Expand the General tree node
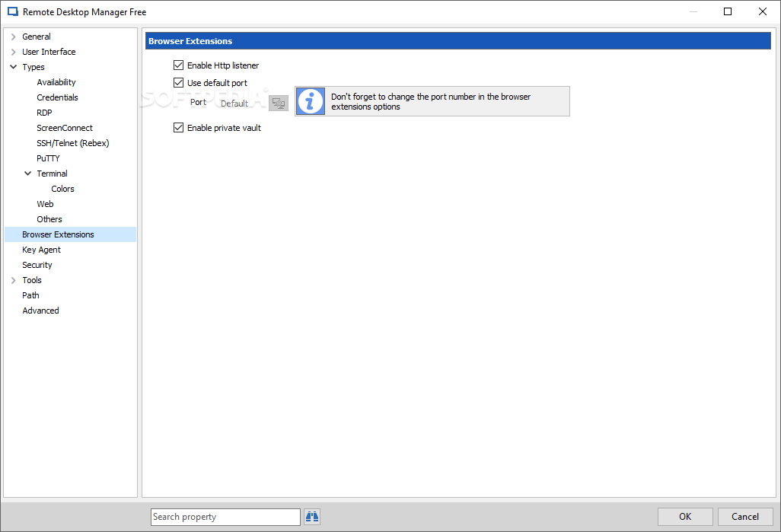This screenshot has height=532, width=781. coord(14,37)
